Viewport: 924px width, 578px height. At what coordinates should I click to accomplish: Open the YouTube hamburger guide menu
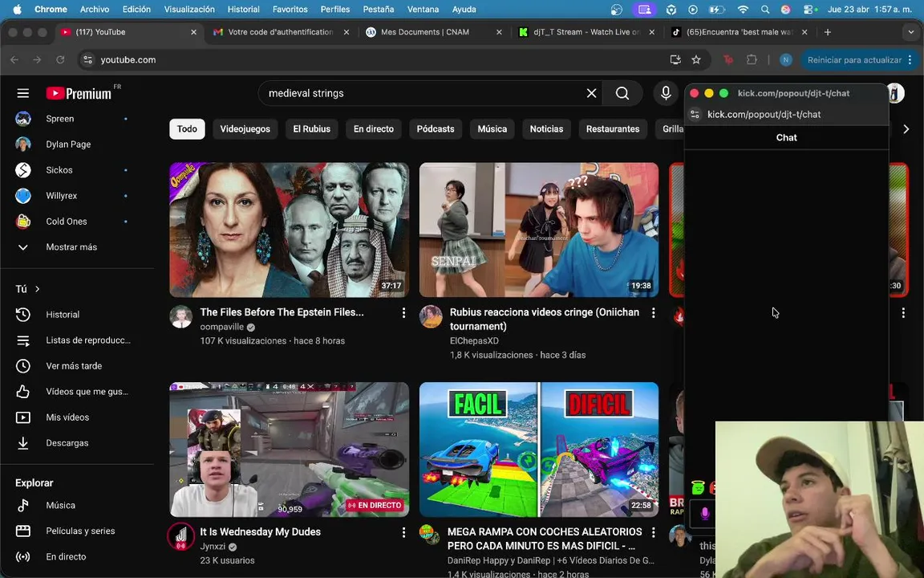click(23, 93)
